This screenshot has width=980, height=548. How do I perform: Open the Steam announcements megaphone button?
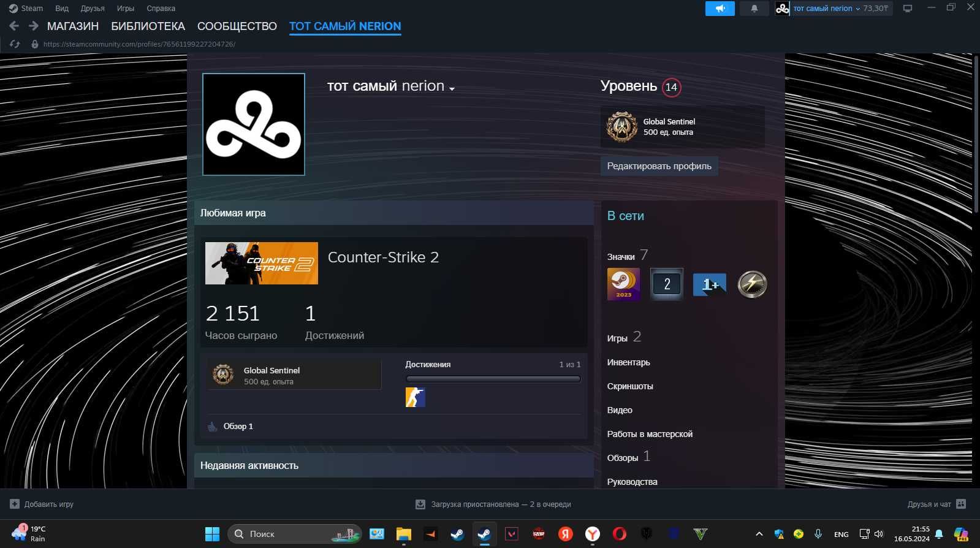[x=720, y=9]
